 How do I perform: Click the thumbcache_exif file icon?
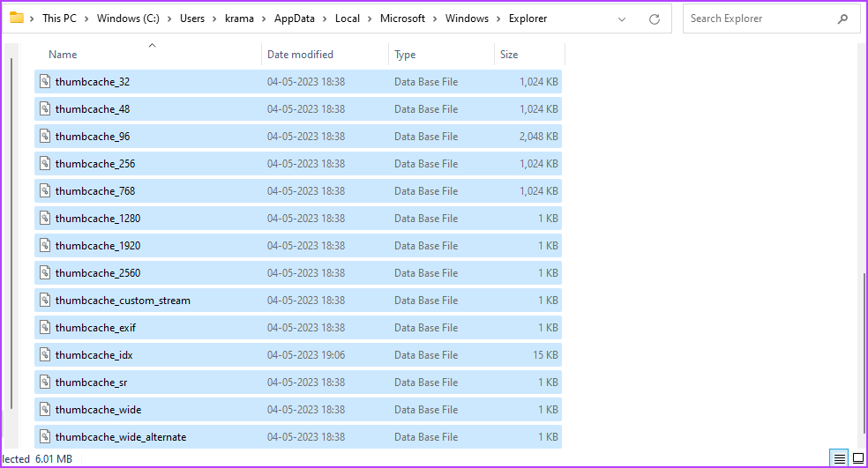click(45, 328)
